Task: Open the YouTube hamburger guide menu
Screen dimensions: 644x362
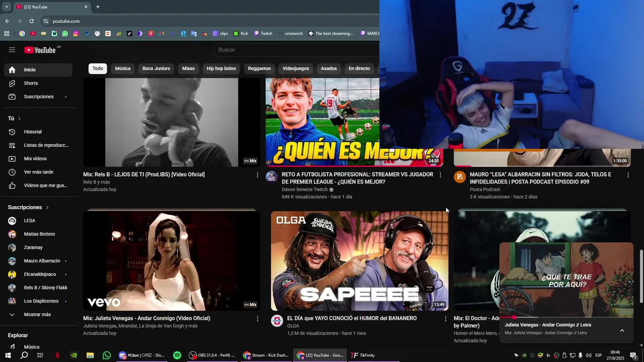Action: [x=12, y=50]
